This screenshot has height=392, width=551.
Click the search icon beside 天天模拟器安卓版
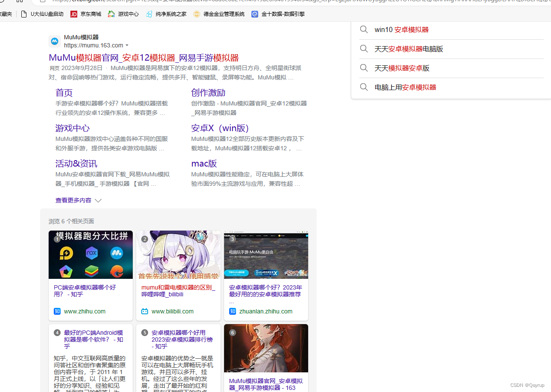coord(364,68)
